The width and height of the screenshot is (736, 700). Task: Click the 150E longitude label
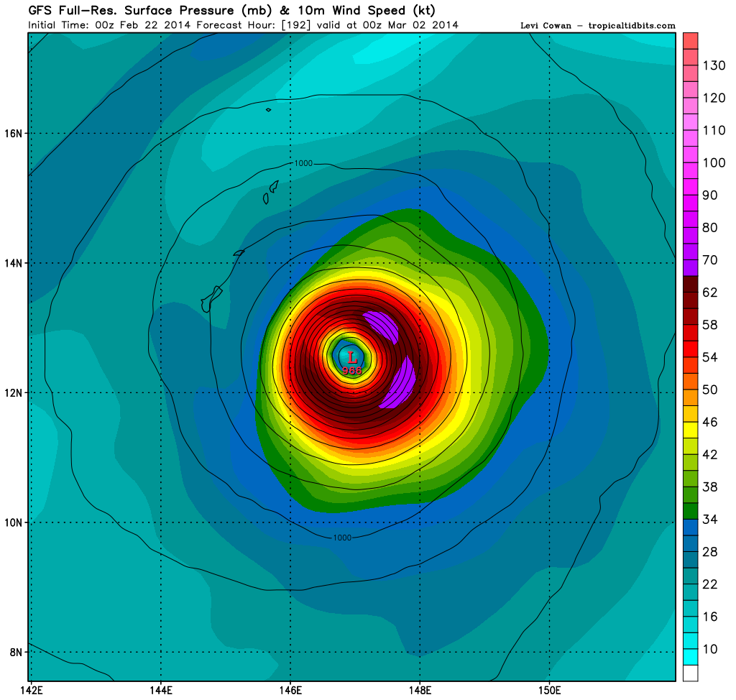(x=550, y=691)
